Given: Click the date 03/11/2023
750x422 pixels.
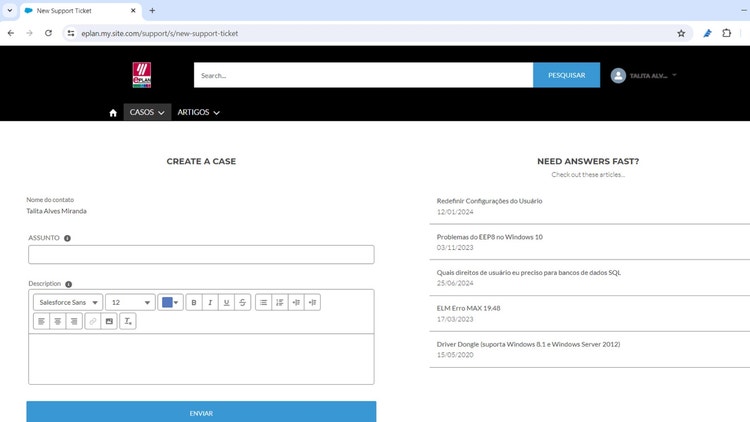Looking at the screenshot, I should 455,248.
